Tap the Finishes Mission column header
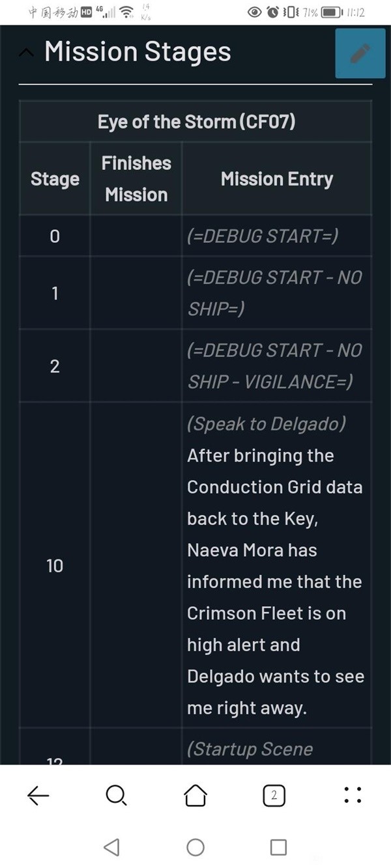Image resolution: width=391 pixels, height=868 pixels. (x=136, y=179)
